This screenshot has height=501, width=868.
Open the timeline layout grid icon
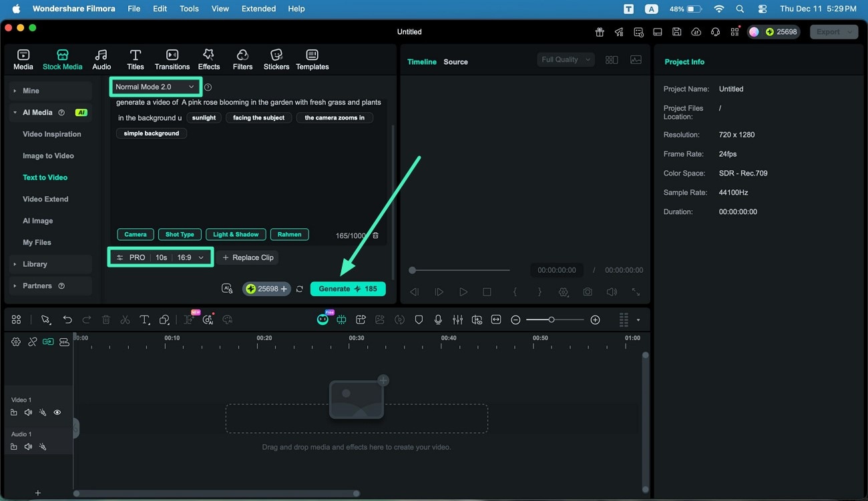(16, 320)
